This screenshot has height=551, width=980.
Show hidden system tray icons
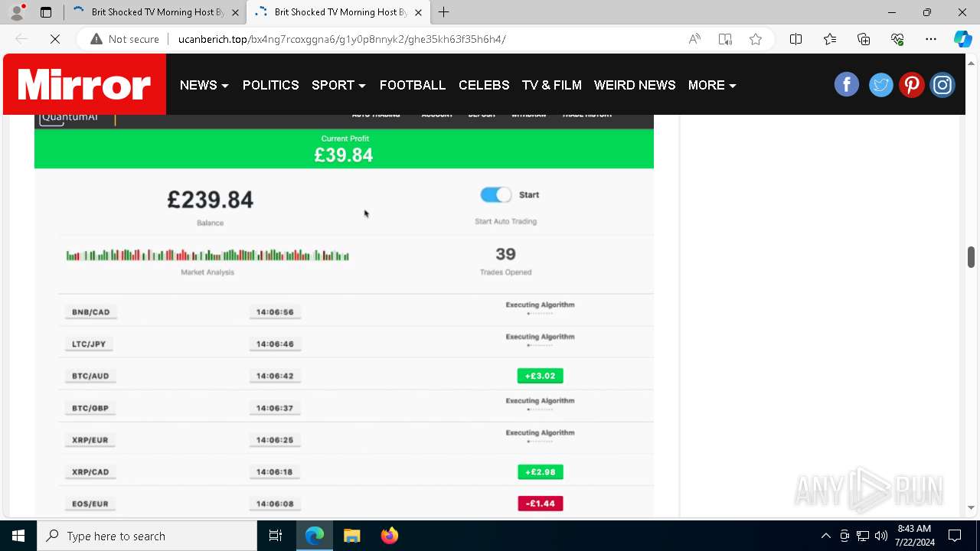(x=825, y=536)
